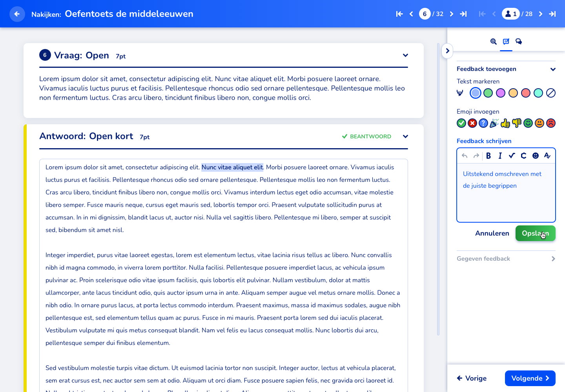Click the checkmark tool in editor toolbar

(x=512, y=156)
